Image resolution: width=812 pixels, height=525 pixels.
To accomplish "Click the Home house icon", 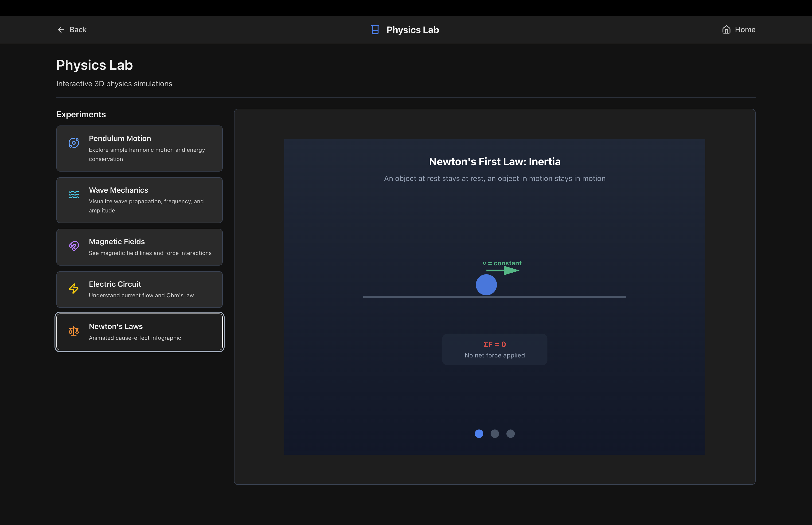I will [x=726, y=30].
